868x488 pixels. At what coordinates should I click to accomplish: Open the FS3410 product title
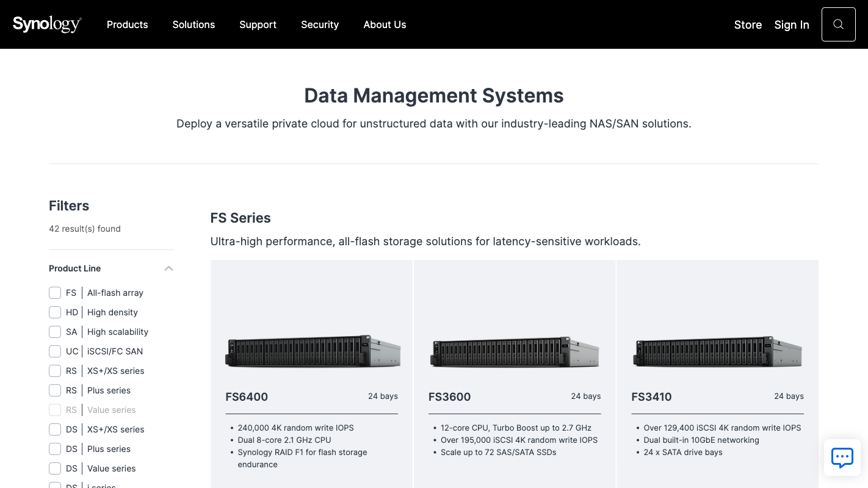click(651, 396)
